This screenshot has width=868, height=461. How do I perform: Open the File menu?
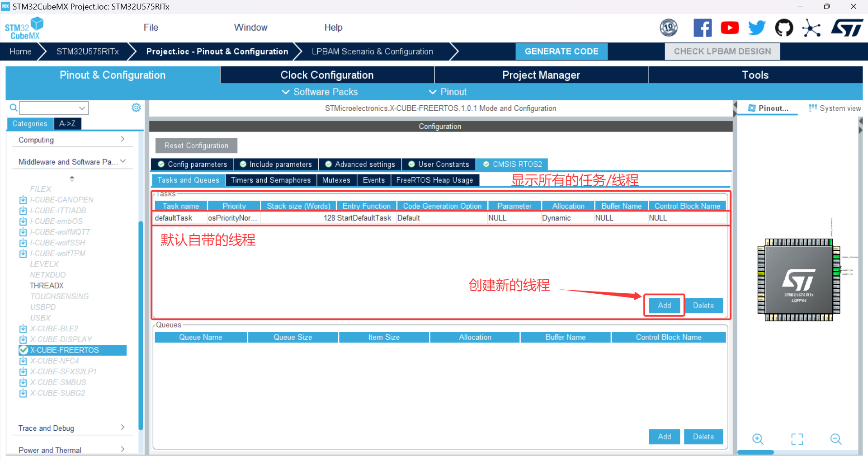[151, 28]
